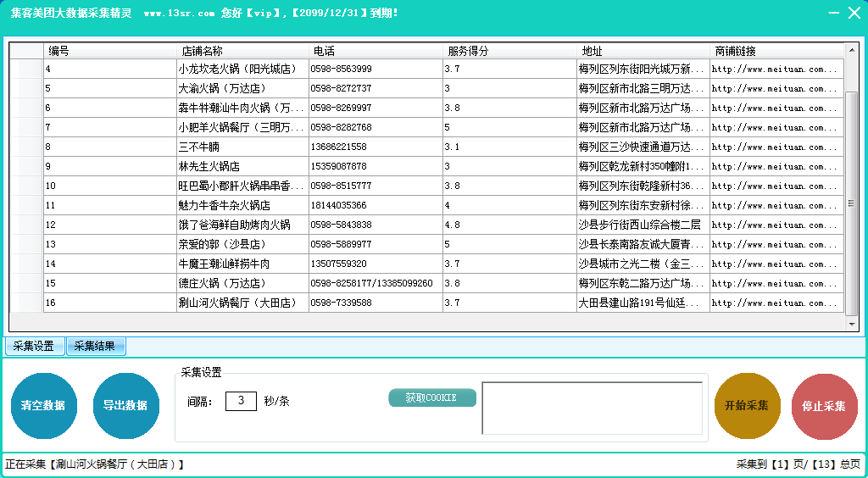The height and width of the screenshot is (478, 868).
Task: Sort by 电话 column header
Action: 376,52
